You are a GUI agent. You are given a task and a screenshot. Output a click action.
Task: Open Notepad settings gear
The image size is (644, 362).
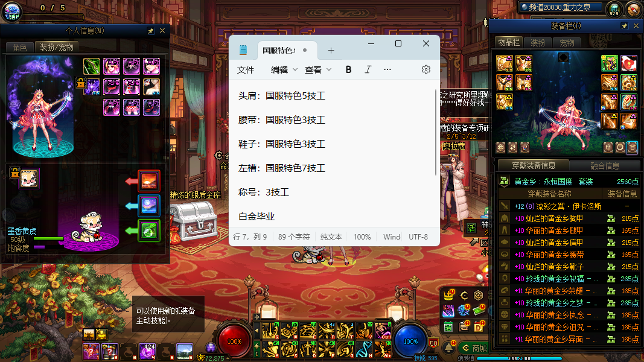click(x=426, y=69)
